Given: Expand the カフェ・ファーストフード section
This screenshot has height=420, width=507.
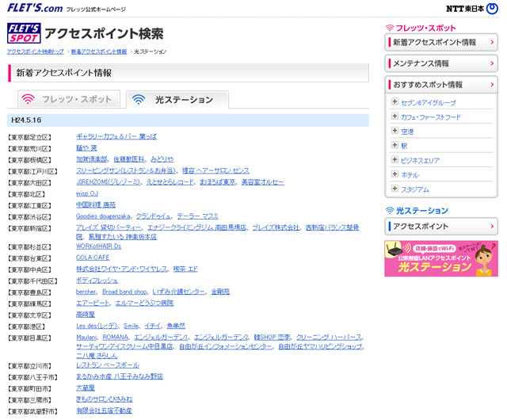Looking at the screenshot, I should tap(395, 116).
